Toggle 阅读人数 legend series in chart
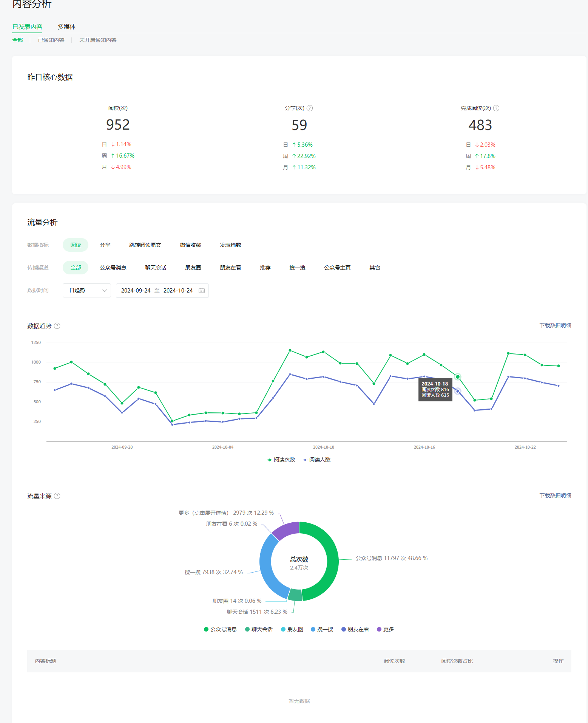 [316, 460]
